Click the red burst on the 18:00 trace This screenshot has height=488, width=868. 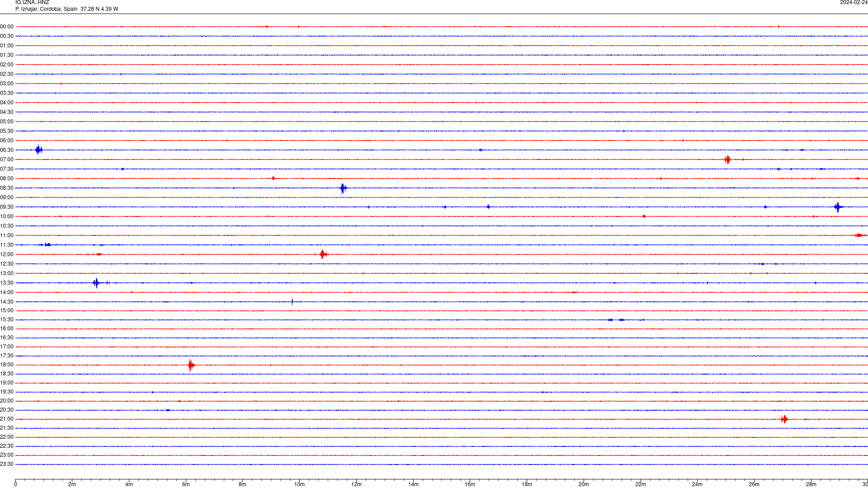pyautogui.click(x=191, y=365)
